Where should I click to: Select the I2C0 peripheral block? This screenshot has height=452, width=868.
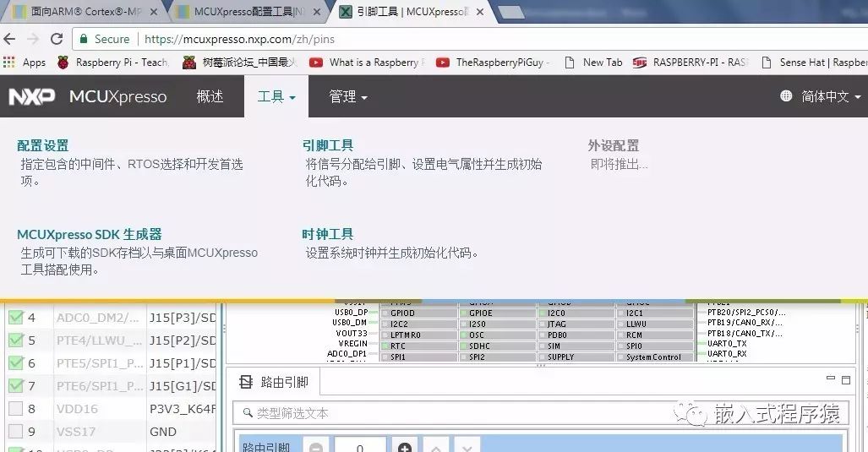576,313
